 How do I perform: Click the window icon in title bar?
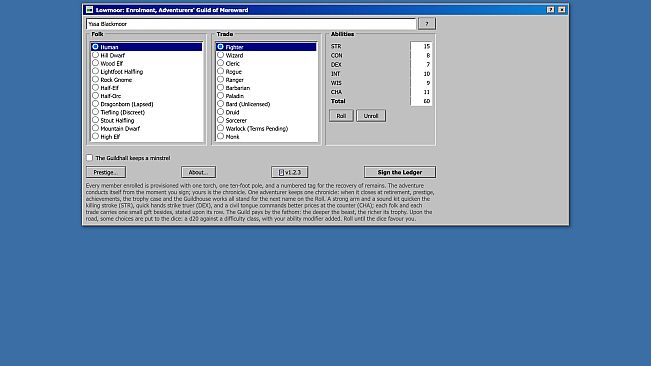[89, 10]
